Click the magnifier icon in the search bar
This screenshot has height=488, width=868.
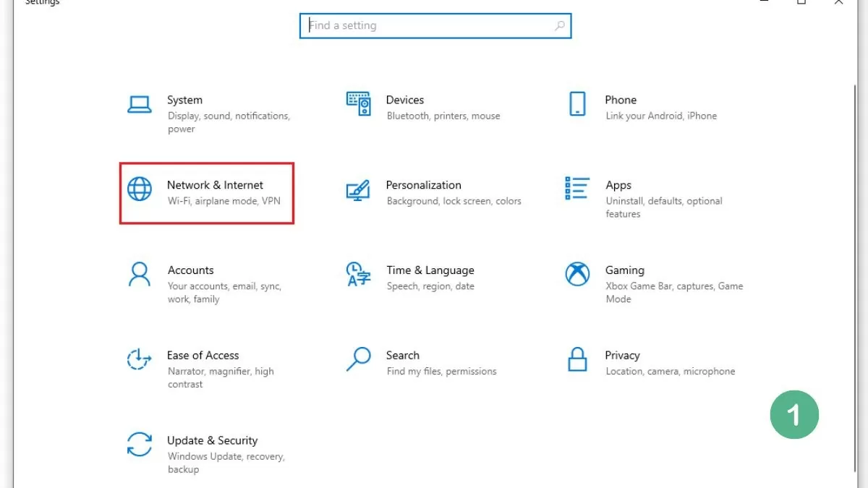click(559, 25)
